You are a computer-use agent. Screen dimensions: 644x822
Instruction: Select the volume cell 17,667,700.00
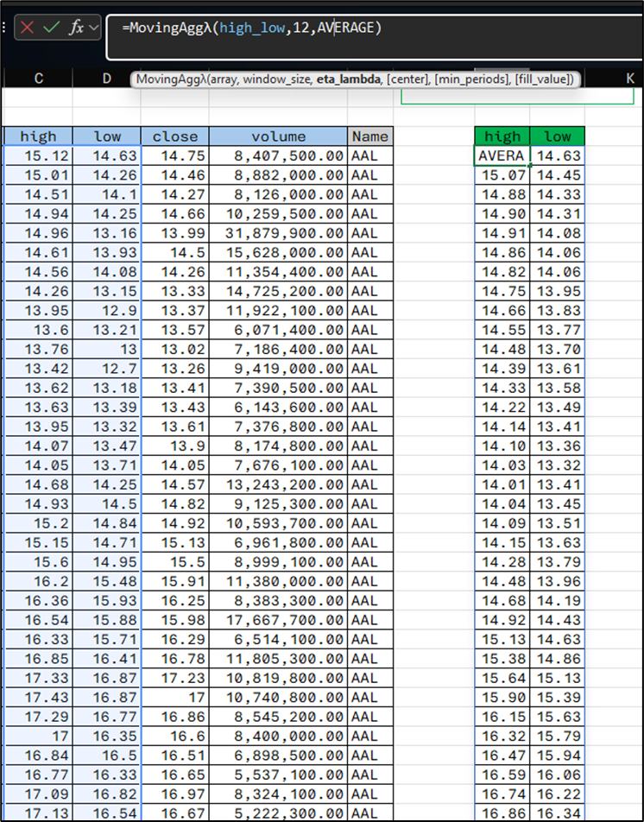pyautogui.click(x=278, y=620)
